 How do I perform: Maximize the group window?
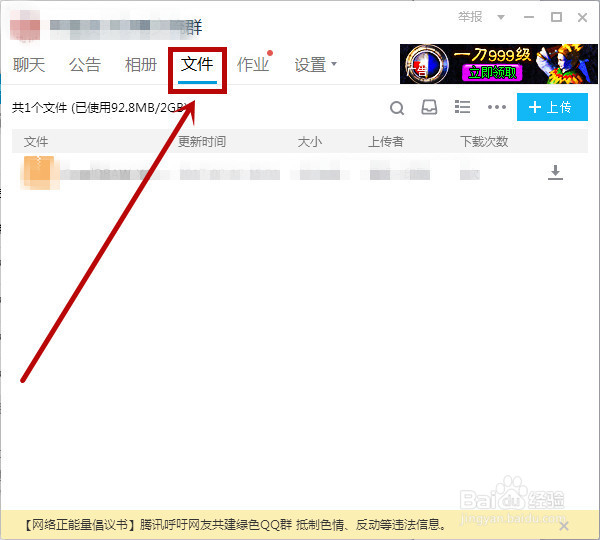[x=556, y=17]
